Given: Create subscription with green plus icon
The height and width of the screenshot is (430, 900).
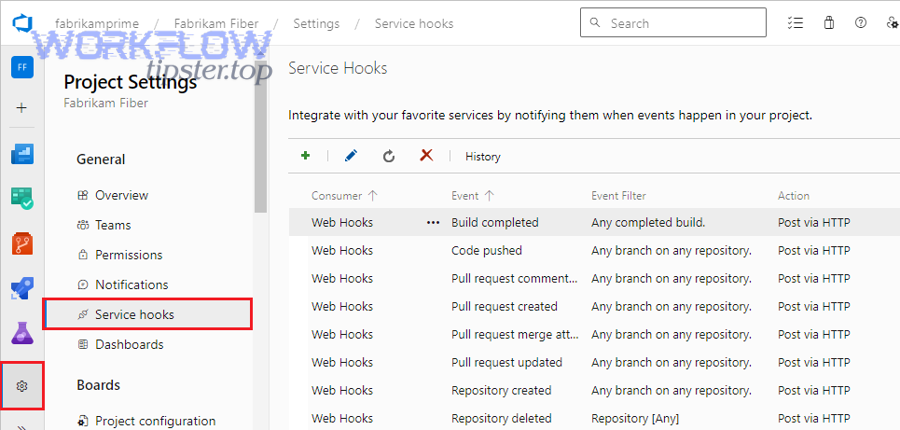Looking at the screenshot, I should [x=305, y=156].
